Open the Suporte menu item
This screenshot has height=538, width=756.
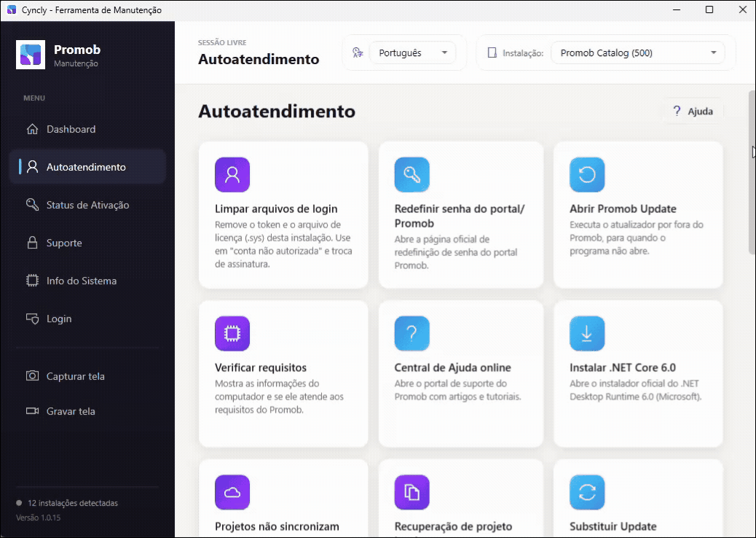tap(87, 243)
